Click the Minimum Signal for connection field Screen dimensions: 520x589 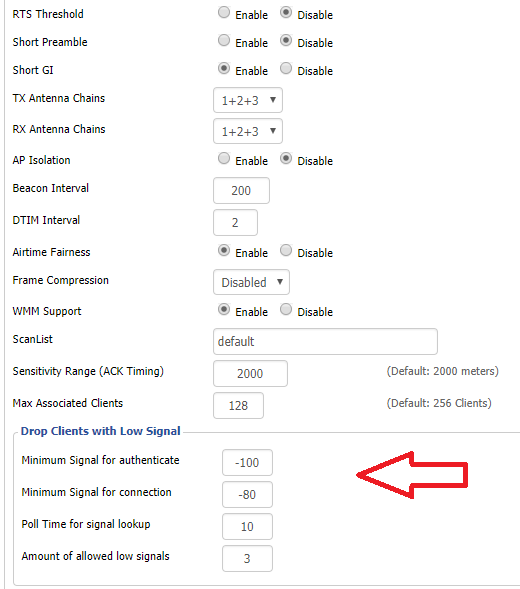247,494
